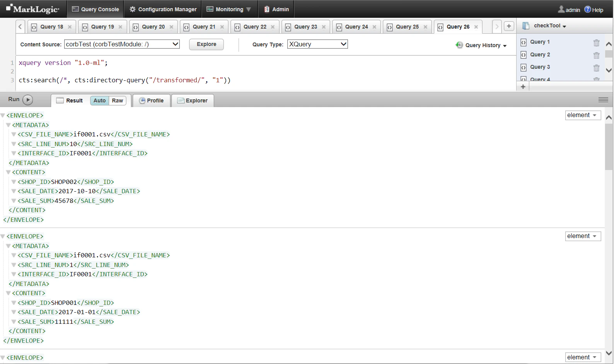This screenshot has width=614, height=364.
Task: Go to Configuration Manager
Action: click(x=163, y=9)
